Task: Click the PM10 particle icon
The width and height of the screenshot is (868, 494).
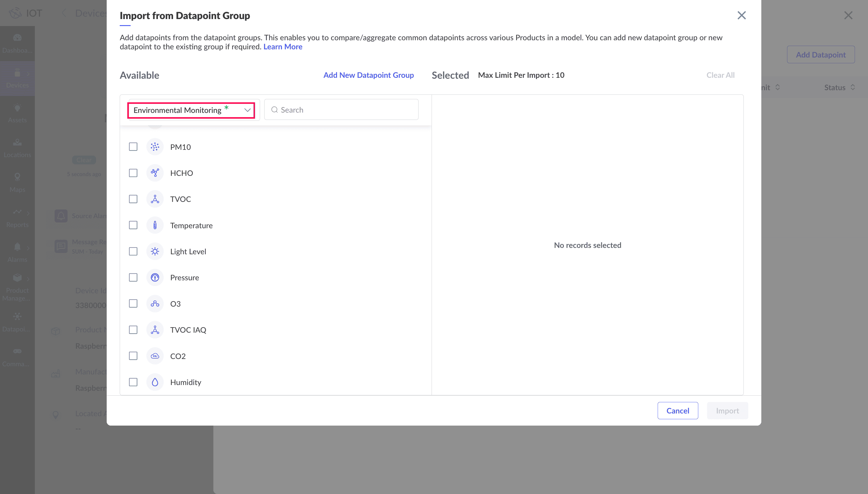Action: click(155, 147)
